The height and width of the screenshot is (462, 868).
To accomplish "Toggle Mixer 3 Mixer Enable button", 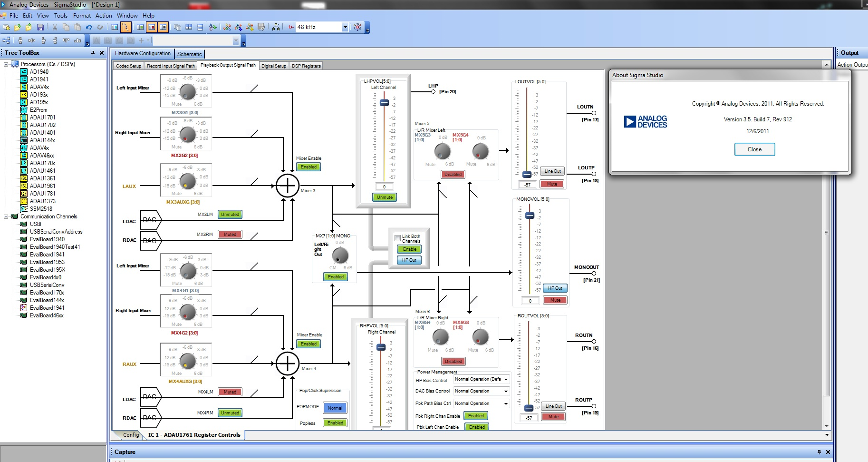I will coord(309,167).
